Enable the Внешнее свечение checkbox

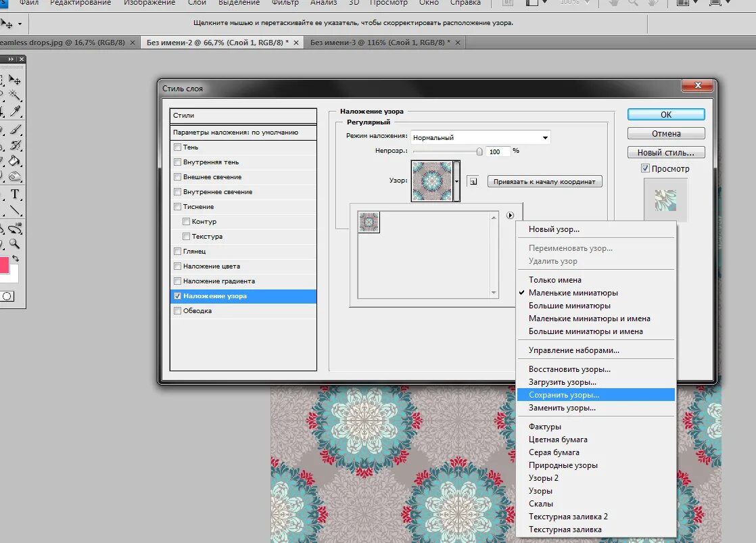pos(177,177)
